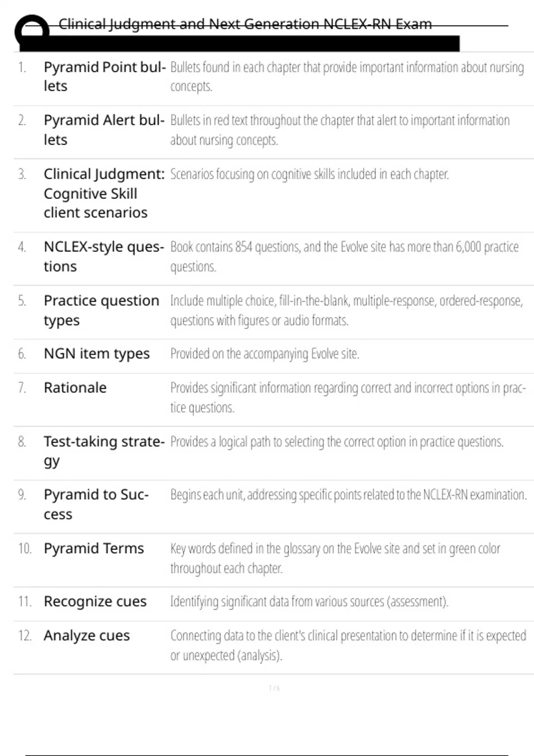Click the "Pyramid to Success" term
Image resolution: width=534 pixels, height=756 pixels.
(x=96, y=504)
